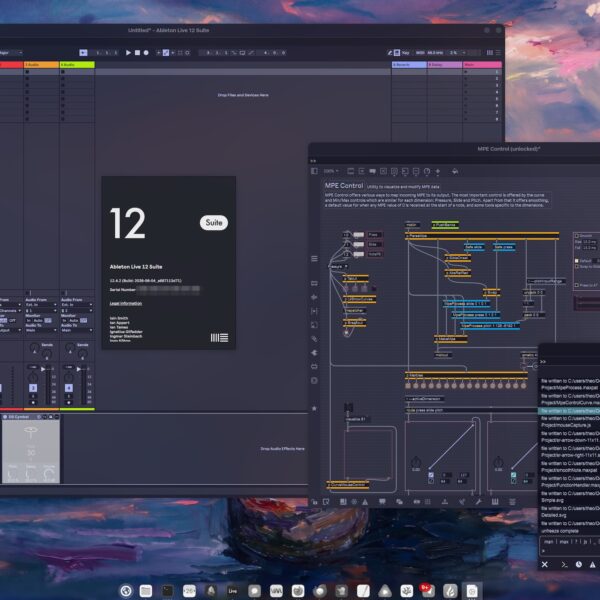Select the highlighted teal console message row
Screen dimensions: 600x600
point(569,411)
